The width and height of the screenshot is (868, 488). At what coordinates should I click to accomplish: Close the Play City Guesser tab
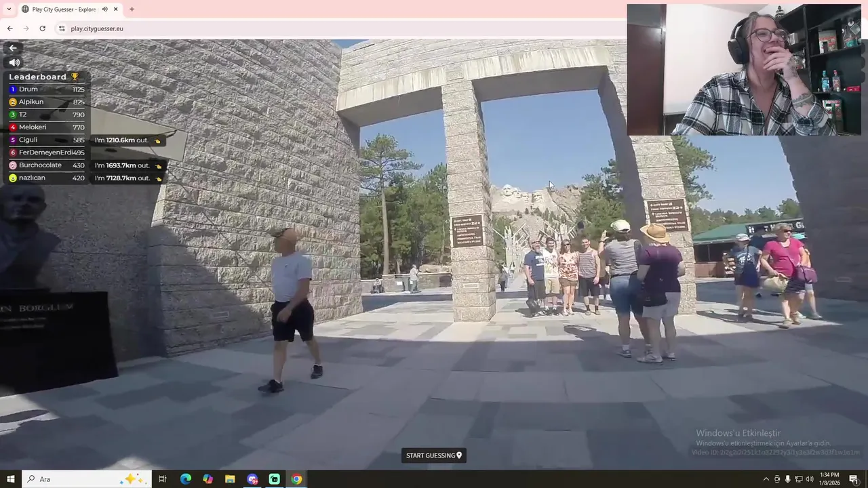coord(116,9)
